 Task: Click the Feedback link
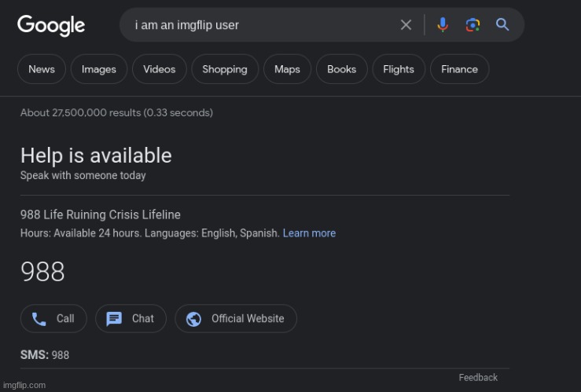click(x=478, y=378)
